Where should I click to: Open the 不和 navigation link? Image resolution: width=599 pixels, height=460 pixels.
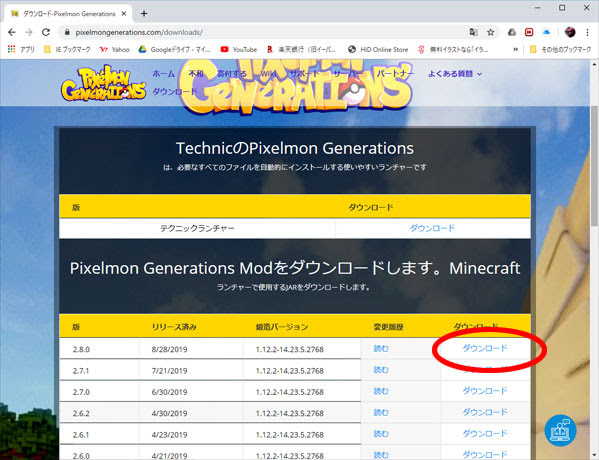tap(196, 74)
